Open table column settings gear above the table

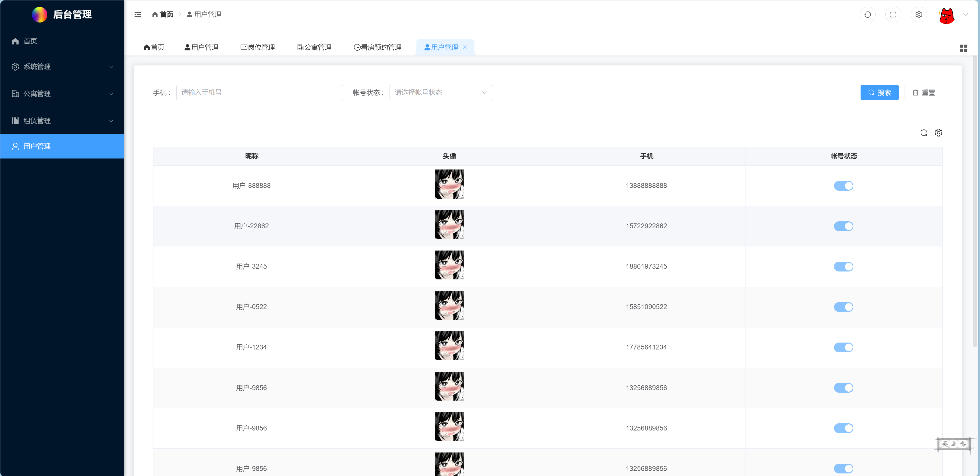point(939,133)
